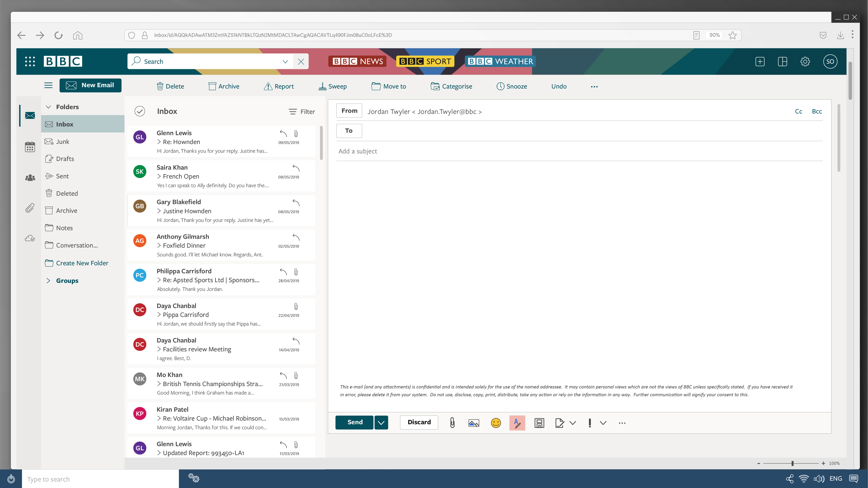Toggle the hamburger navigation pane menu

[48, 85]
